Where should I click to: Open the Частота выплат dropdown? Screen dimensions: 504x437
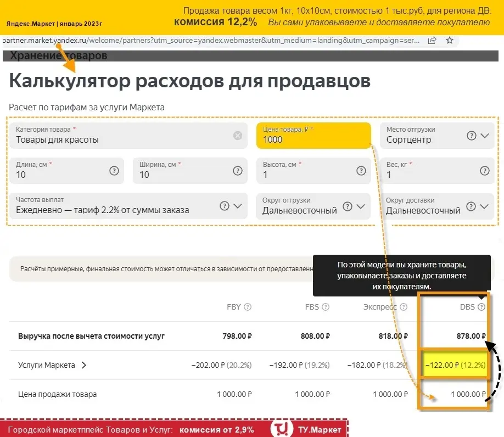[238, 206]
